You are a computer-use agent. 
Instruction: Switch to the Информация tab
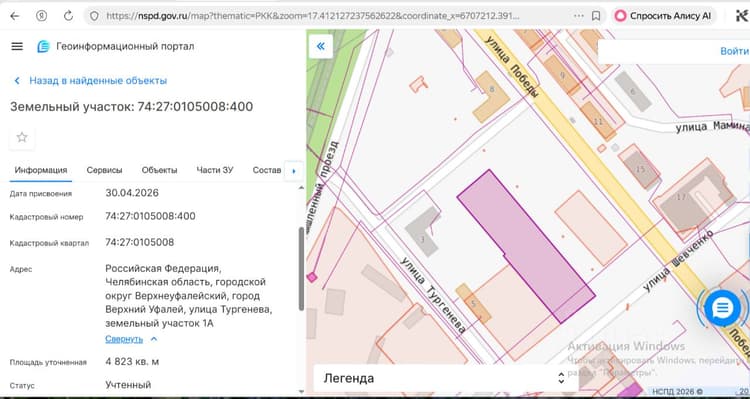point(41,170)
